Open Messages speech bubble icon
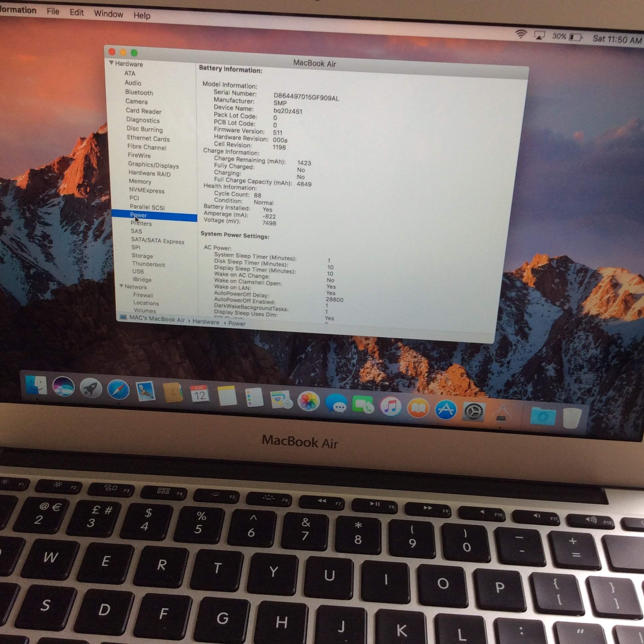Viewport: 644px width, 644px height. (336, 403)
